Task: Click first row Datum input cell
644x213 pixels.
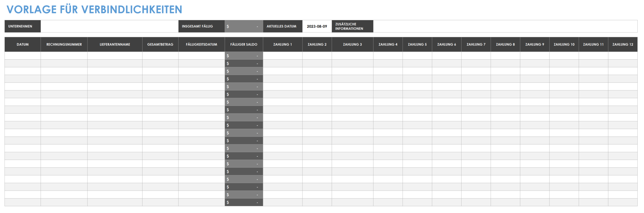Action: (23, 56)
